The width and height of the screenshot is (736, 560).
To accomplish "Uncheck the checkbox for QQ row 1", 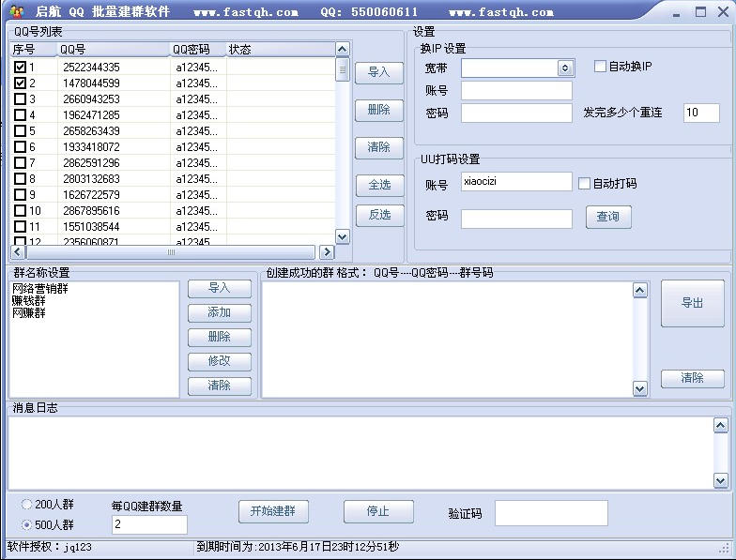I will click(x=20, y=68).
